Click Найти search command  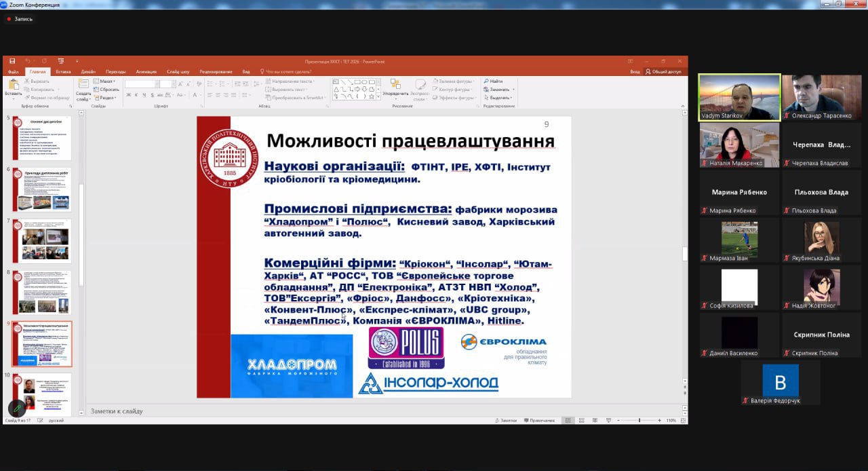[x=493, y=81]
